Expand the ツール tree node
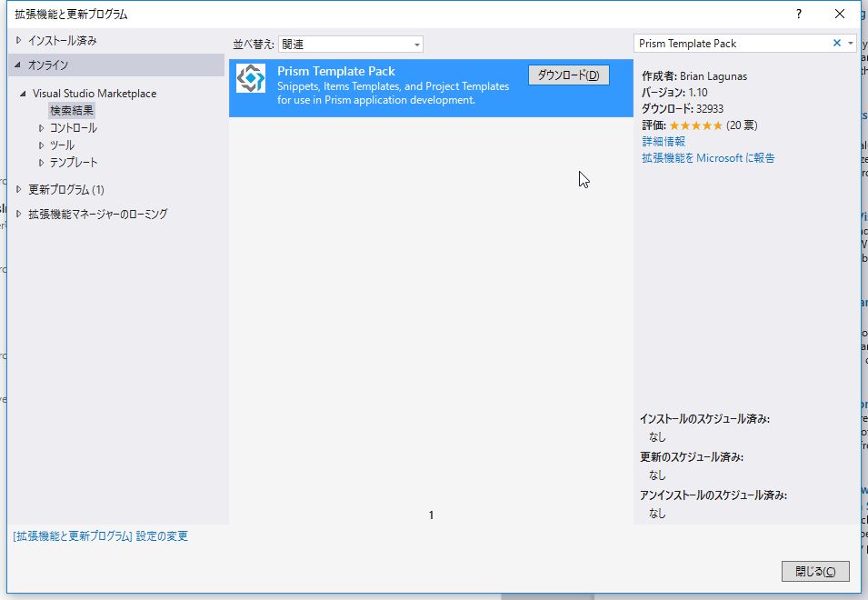The width and height of the screenshot is (868, 600). [x=41, y=144]
